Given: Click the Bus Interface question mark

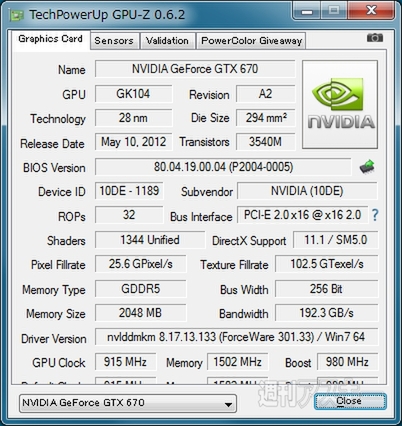Looking at the screenshot, I should pyautogui.click(x=375, y=215).
